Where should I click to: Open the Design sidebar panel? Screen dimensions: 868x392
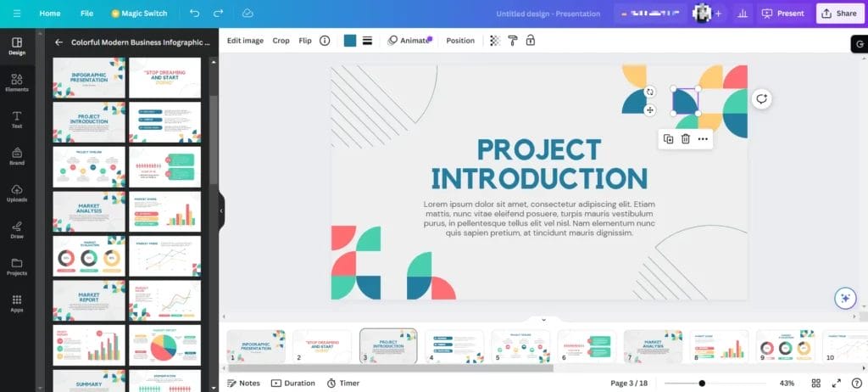[17, 47]
